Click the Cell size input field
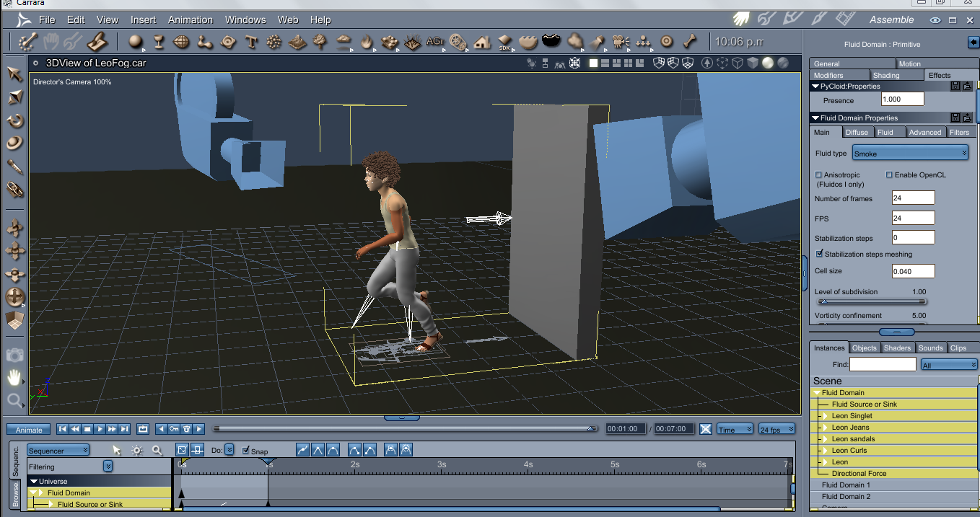980x517 pixels. pyautogui.click(x=913, y=271)
